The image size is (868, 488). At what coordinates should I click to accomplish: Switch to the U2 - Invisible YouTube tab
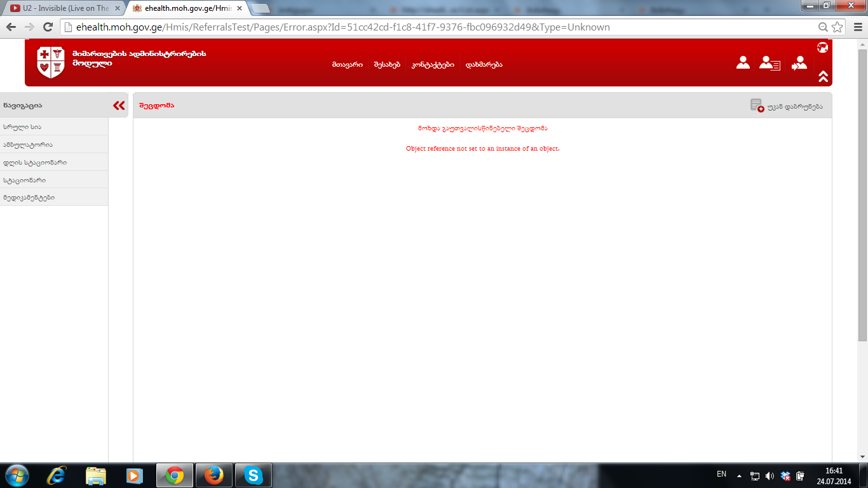64,8
